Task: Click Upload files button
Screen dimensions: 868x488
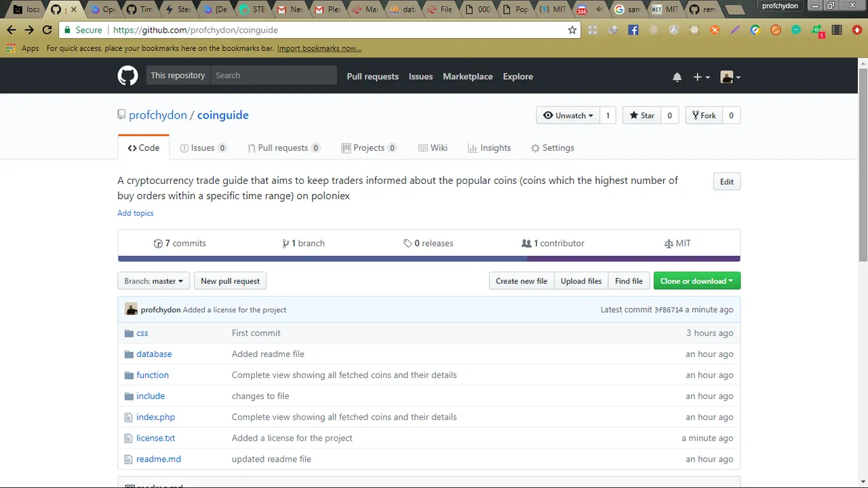Action: [x=581, y=281]
